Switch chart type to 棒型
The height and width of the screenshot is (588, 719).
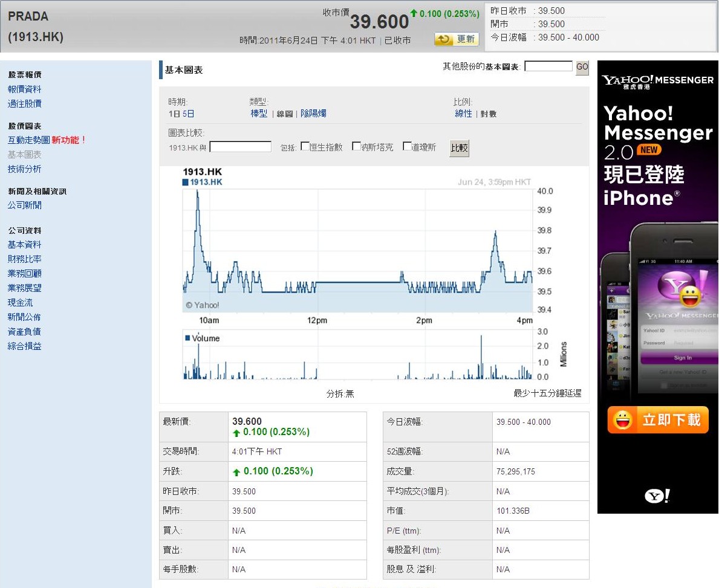tap(259, 113)
